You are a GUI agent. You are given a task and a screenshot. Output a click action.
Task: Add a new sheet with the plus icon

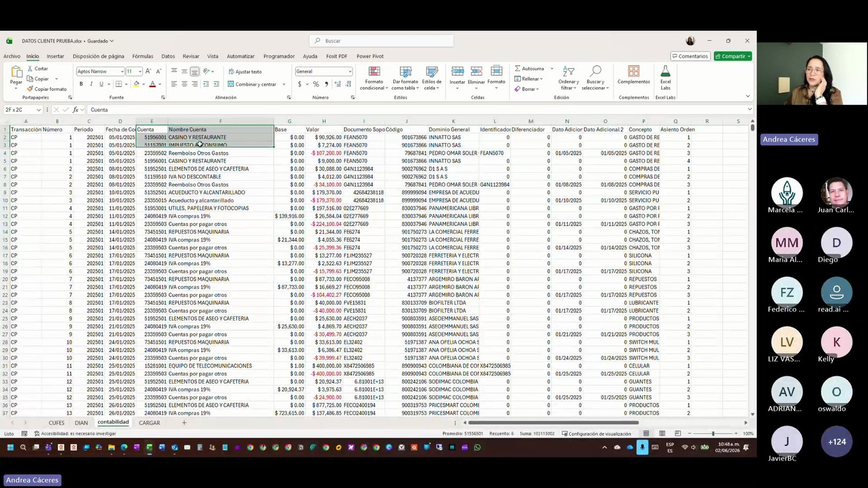pyautogui.click(x=184, y=422)
